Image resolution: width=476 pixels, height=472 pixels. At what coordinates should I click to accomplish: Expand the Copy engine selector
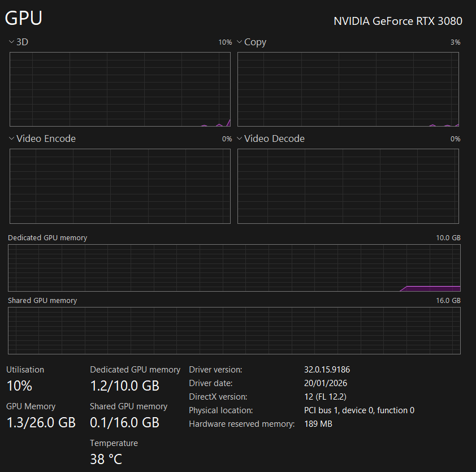(x=240, y=42)
